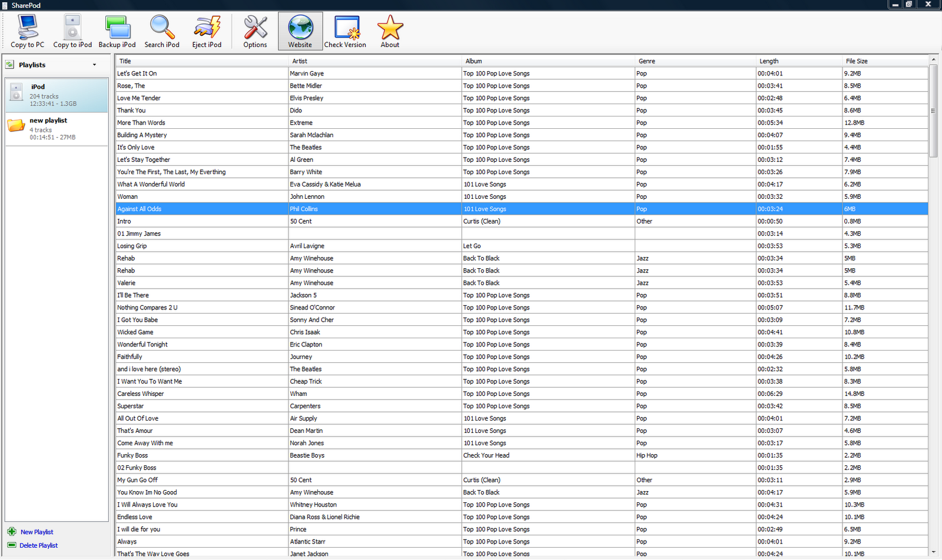Sort tracks by File Size column header
This screenshot has height=560, width=942.
point(885,61)
